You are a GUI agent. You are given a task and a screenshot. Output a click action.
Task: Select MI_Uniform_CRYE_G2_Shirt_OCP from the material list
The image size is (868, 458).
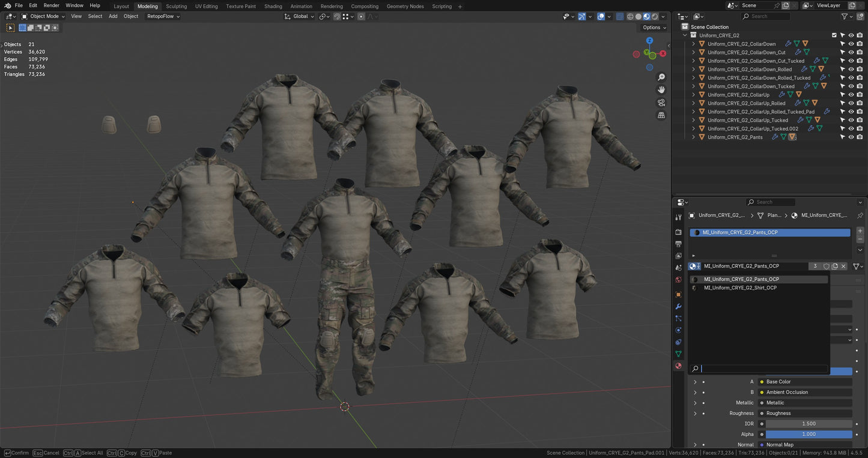click(740, 288)
